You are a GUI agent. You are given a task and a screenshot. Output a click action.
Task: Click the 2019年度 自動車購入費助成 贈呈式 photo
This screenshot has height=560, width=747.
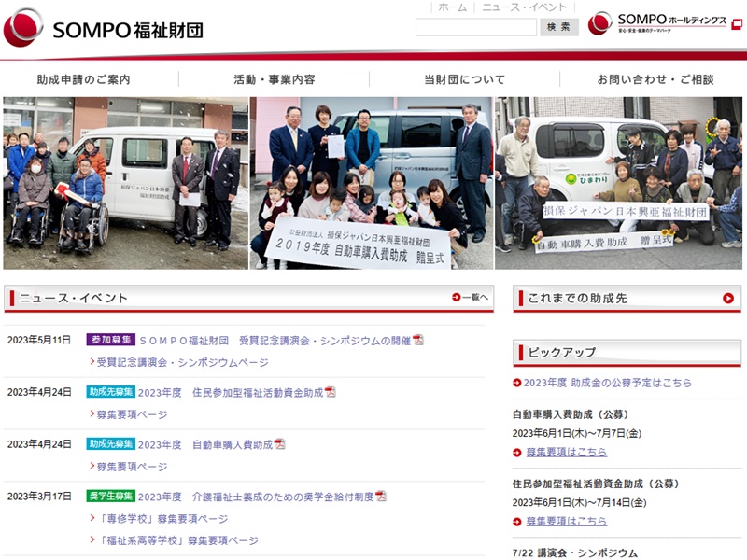click(372, 183)
